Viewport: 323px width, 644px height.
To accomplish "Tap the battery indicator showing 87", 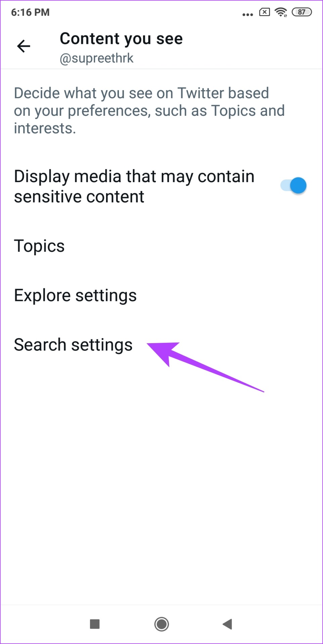I will (x=302, y=12).
